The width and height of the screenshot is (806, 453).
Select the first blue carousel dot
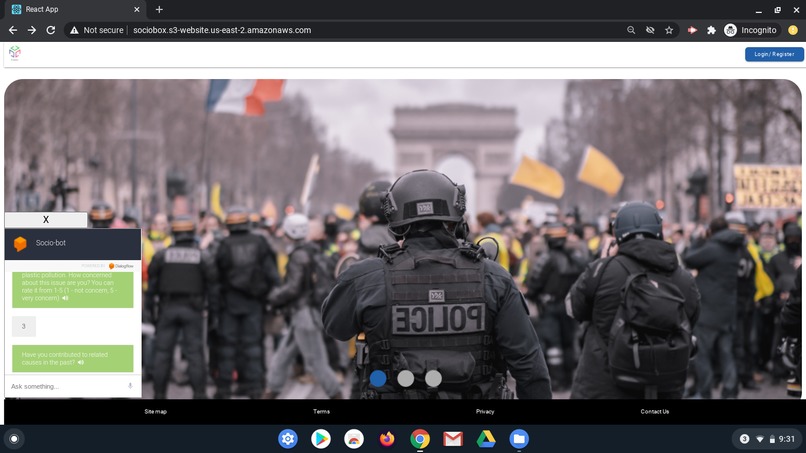[378, 378]
